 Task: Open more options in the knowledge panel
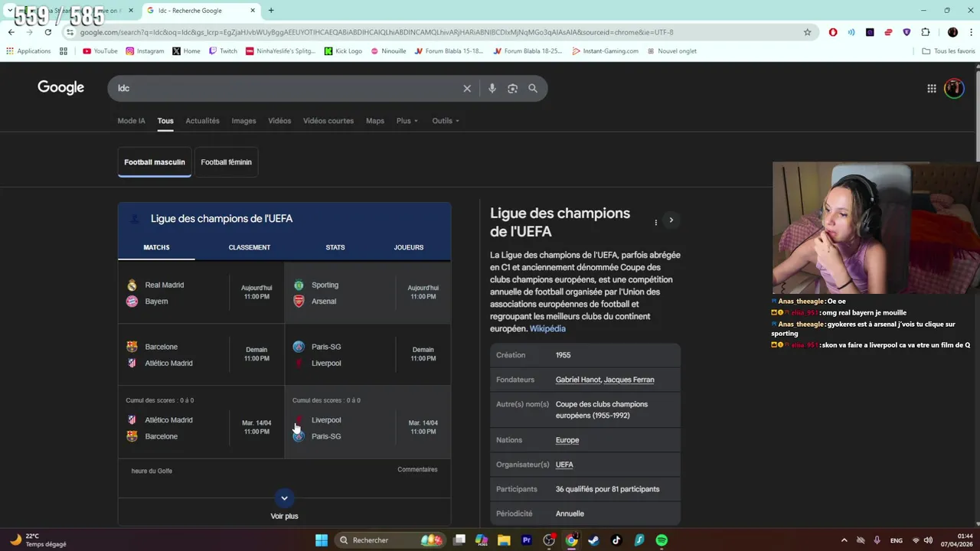point(655,222)
